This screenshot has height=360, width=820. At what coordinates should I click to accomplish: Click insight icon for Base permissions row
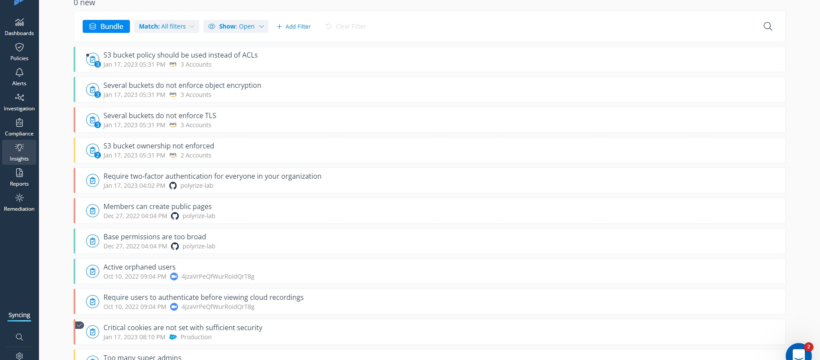pos(93,241)
